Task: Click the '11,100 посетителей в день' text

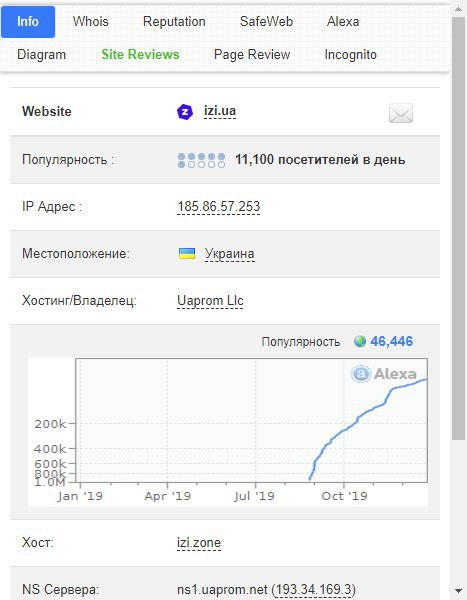Action: click(320, 160)
